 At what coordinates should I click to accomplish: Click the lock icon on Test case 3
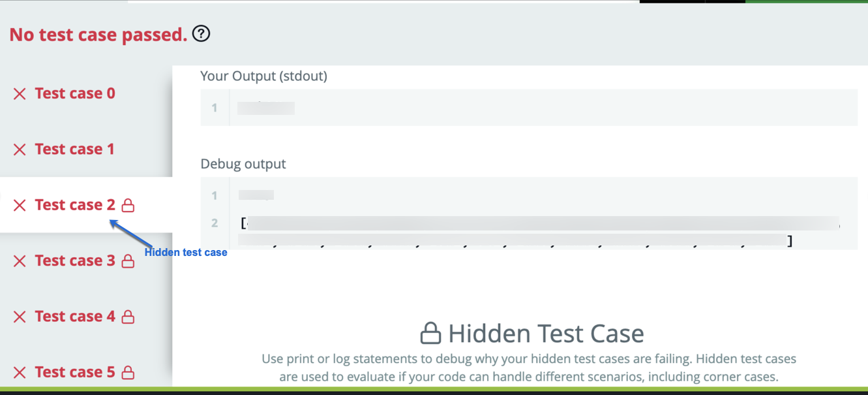(128, 261)
